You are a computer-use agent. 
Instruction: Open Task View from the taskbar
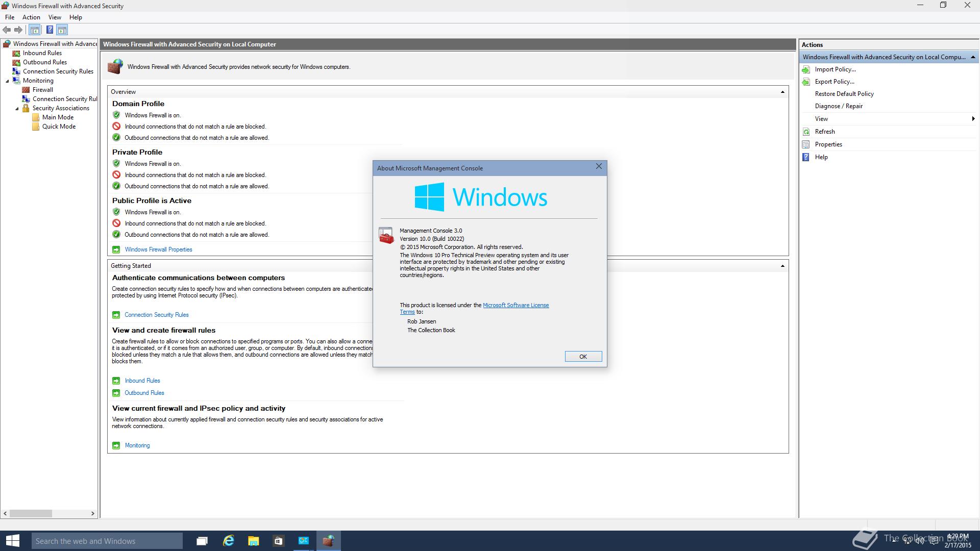click(202, 541)
